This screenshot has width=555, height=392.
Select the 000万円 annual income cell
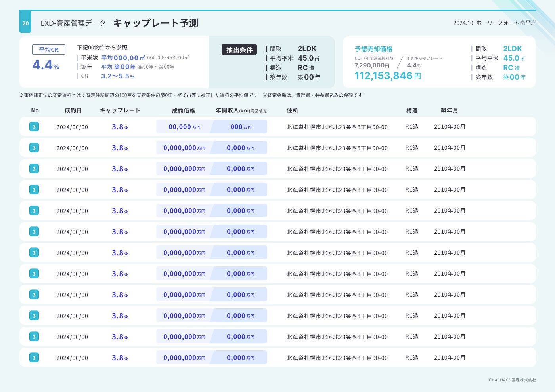coord(241,127)
